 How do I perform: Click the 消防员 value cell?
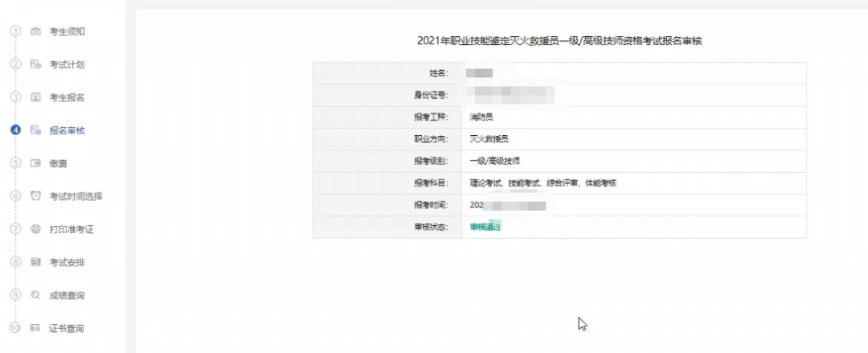(x=634, y=117)
